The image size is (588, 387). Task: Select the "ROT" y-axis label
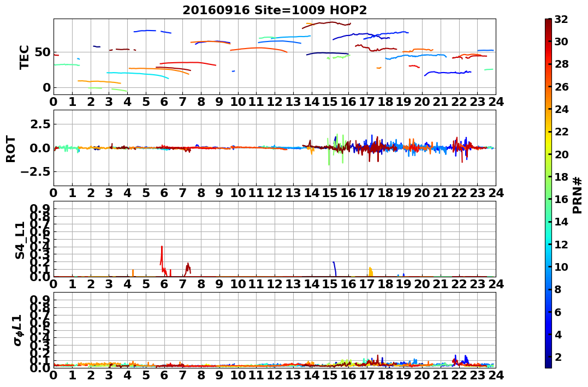(11, 148)
